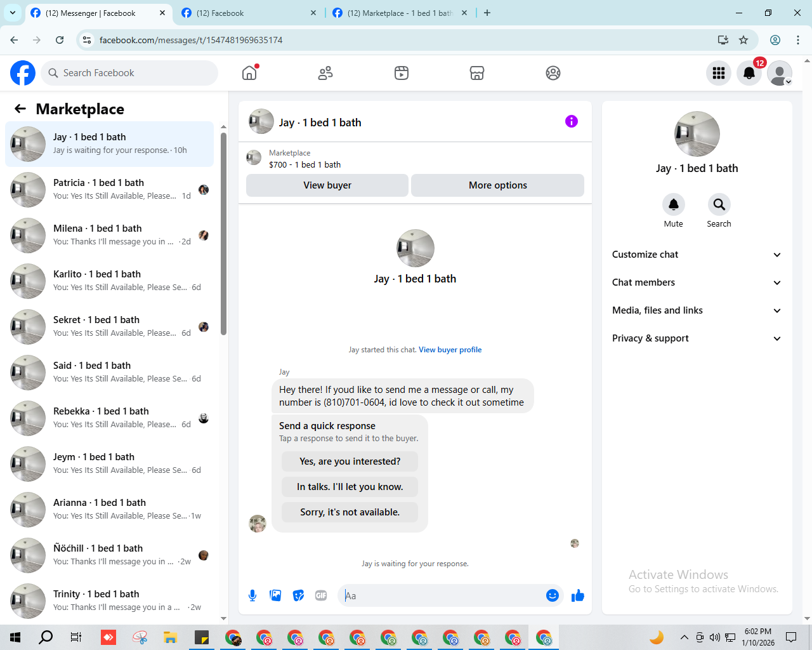Open Windows taskbar search
This screenshot has width=812, height=650.
click(46, 637)
